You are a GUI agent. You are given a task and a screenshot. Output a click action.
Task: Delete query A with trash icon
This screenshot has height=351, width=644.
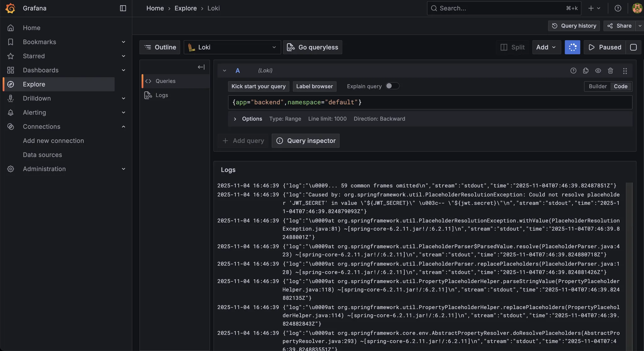(610, 71)
